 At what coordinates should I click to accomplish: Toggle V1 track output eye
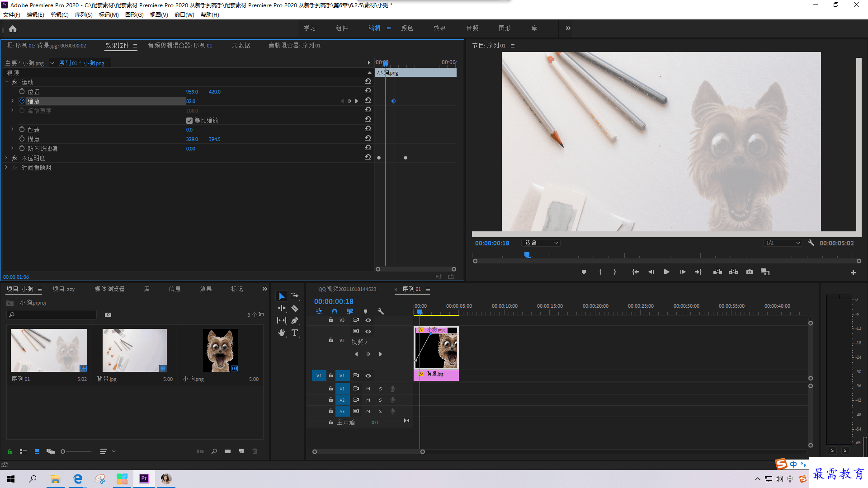[x=368, y=375]
